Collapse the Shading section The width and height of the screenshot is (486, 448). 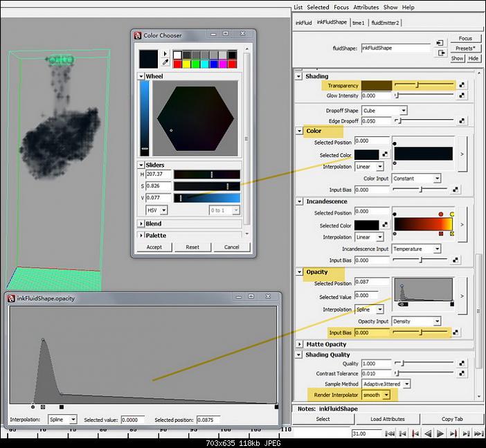pos(300,76)
